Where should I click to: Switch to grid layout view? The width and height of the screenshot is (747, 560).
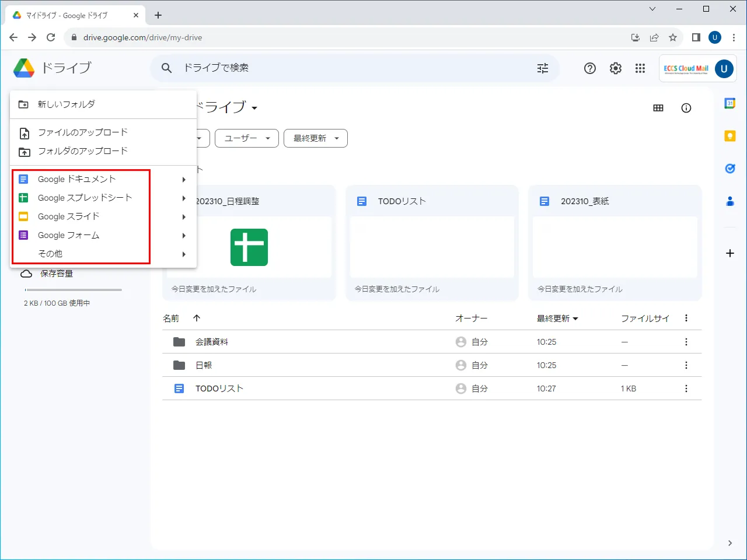[x=658, y=108]
